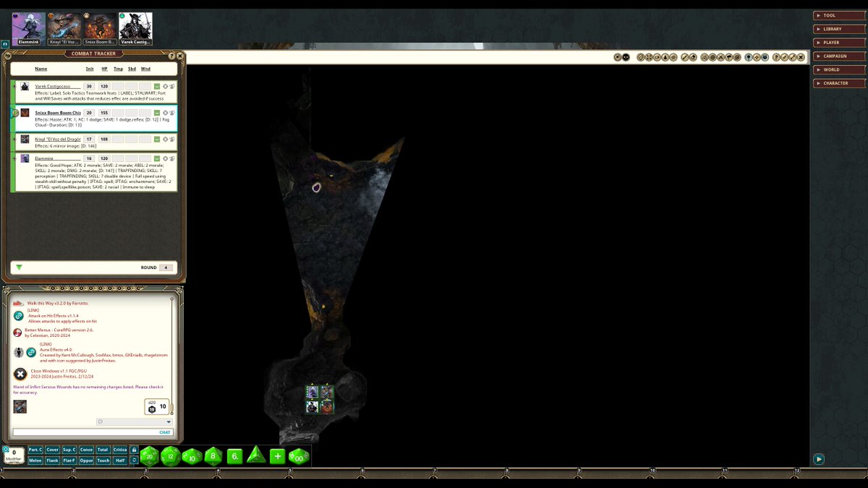
Task: Roll the green d12 die
Action: tap(171, 456)
